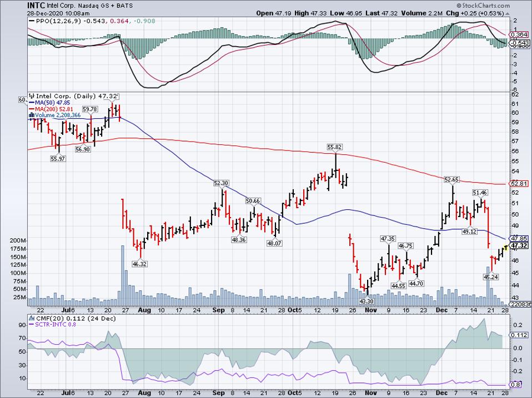Click the 49.12 price low annotation
Viewport: 532px width, 398px height.
pyautogui.click(x=469, y=231)
